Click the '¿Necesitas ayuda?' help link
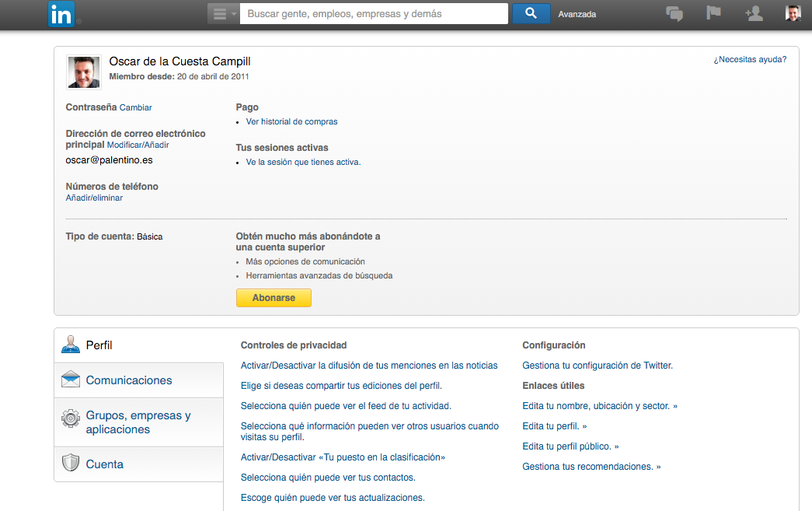This screenshot has width=812, height=511. click(750, 59)
